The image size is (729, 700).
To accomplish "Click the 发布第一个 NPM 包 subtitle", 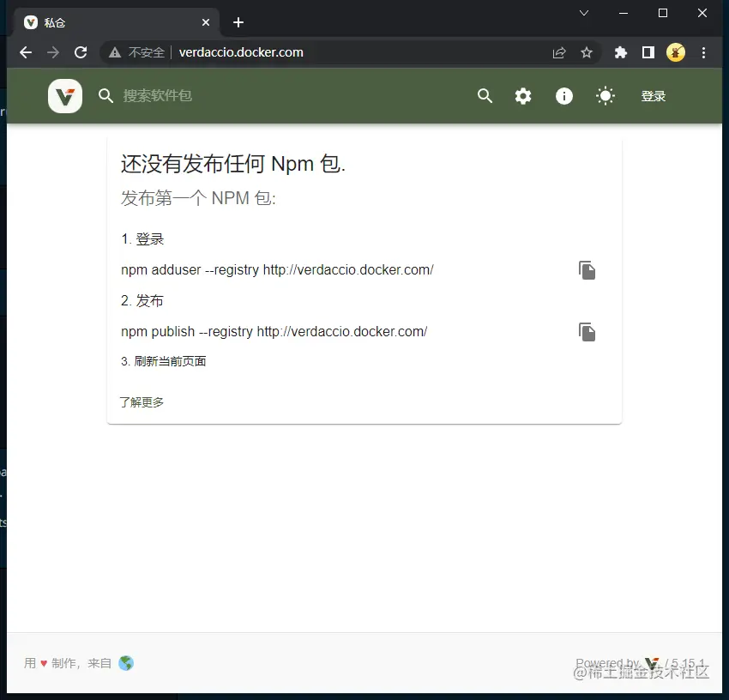I will 198,198.
